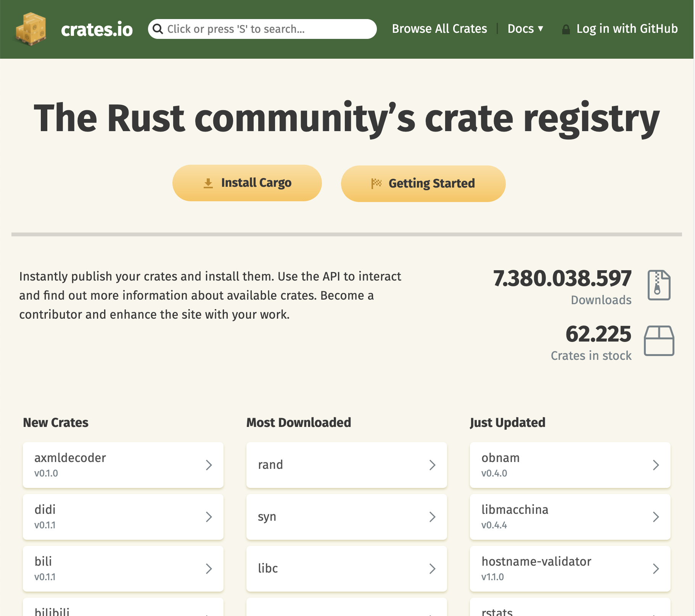Click the Downloads label under the count
The image size is (695, 616).
[x=601, y=300]
